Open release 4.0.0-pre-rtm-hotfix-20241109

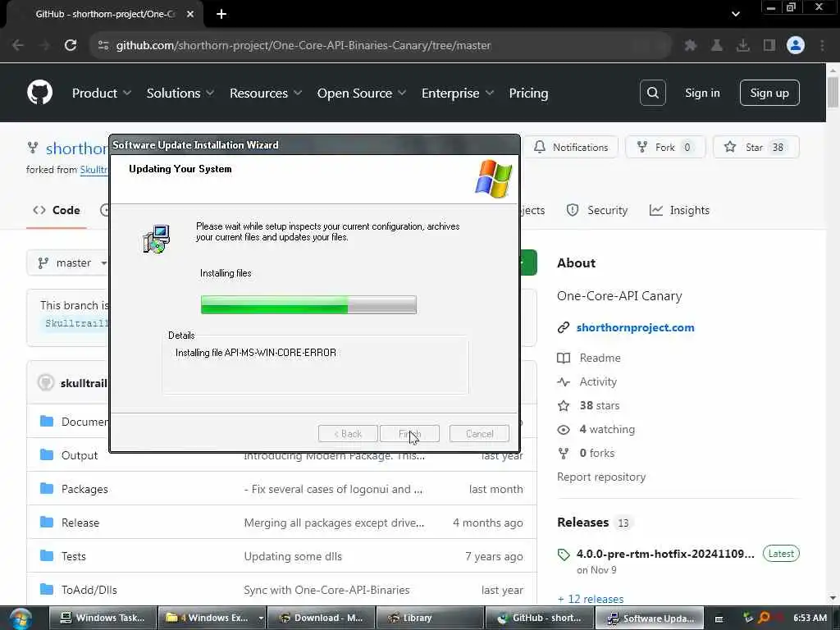[665, 554]
